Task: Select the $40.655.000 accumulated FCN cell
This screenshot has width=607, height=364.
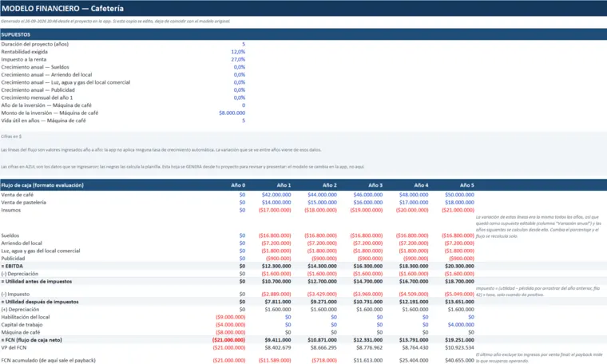Action: [459, 360]
